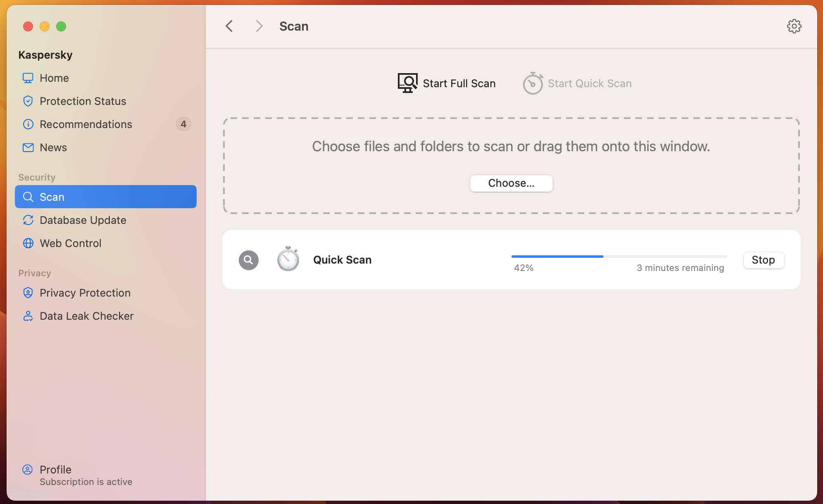Click the Profile avatar icon
Screen dimensions: 823x504
(x=27, y=470)
